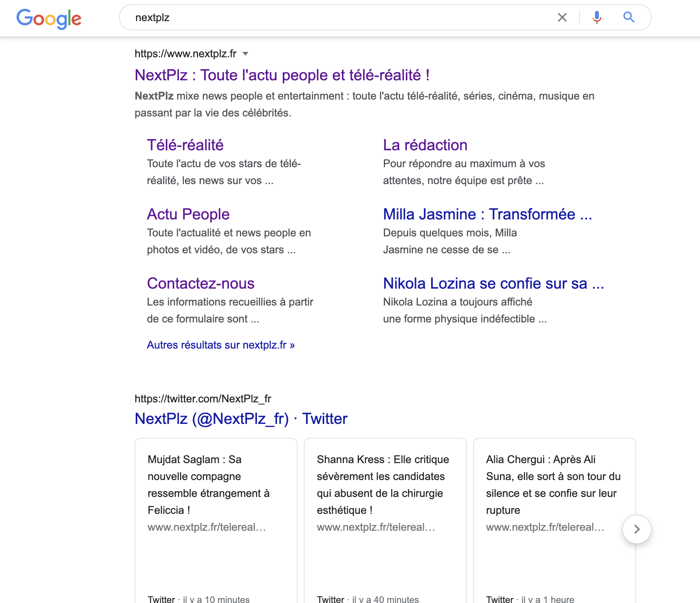Open the Alia Chergui tweet card
The height and width of the screenshot is (603, 700).
(554, 520)
